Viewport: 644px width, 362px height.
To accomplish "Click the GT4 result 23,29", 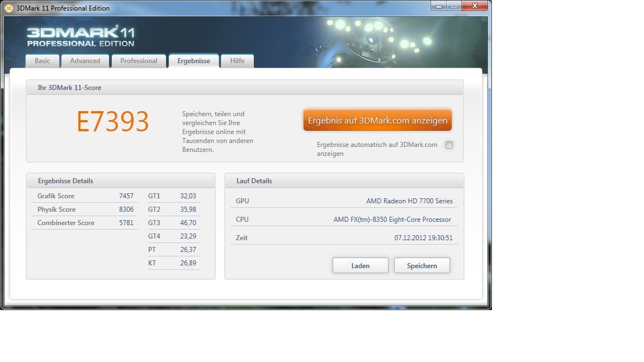I will pos(188,236).
